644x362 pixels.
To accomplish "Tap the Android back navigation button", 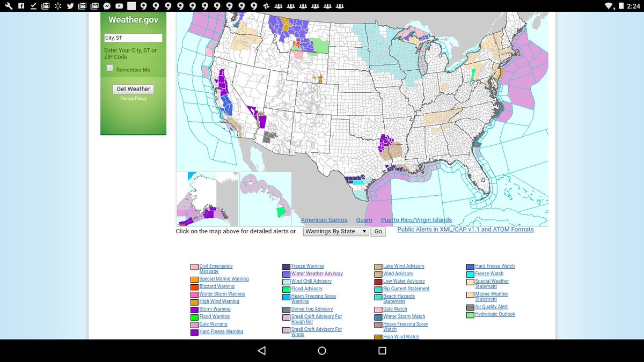I will point(261,351).
